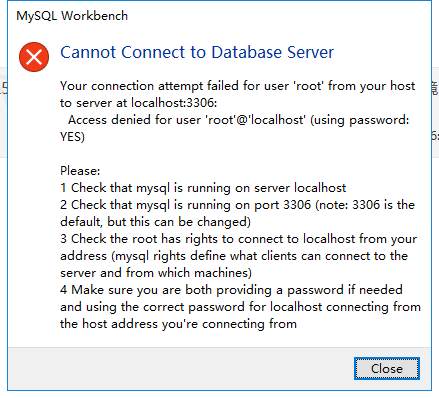Click the 'server and from which machines' line
The width and height of the screenshot is (439, 398).
point(156,273)
